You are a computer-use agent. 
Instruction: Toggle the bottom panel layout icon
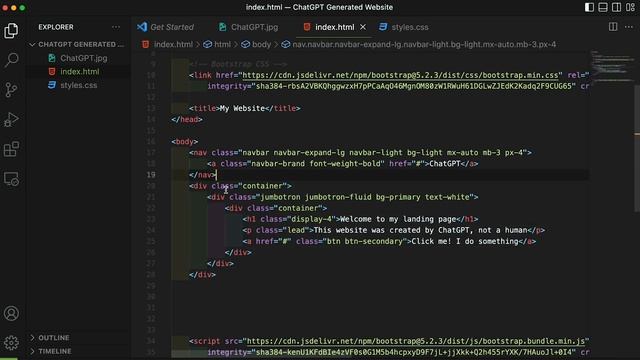[x=603, y=7]
